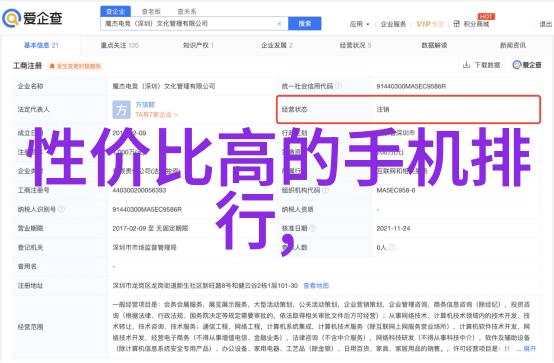Click 查看地图 link after the address
The image size is (554, 363).
[x=316, y=286]
